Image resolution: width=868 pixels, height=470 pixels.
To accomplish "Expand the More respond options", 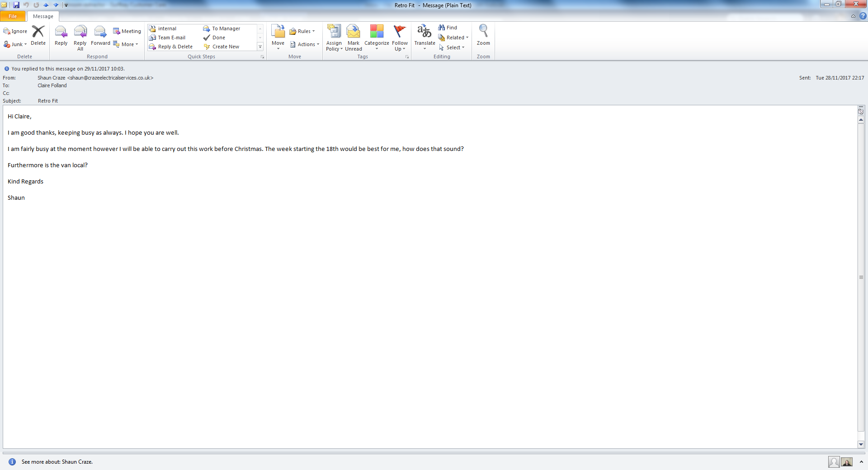I will pos(126,44).
